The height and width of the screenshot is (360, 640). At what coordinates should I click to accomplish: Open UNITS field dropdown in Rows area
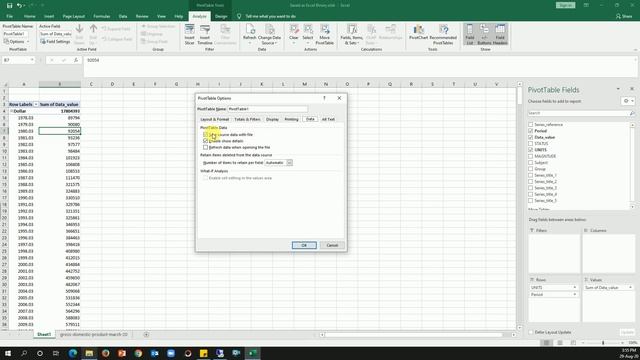pos(574,287)
